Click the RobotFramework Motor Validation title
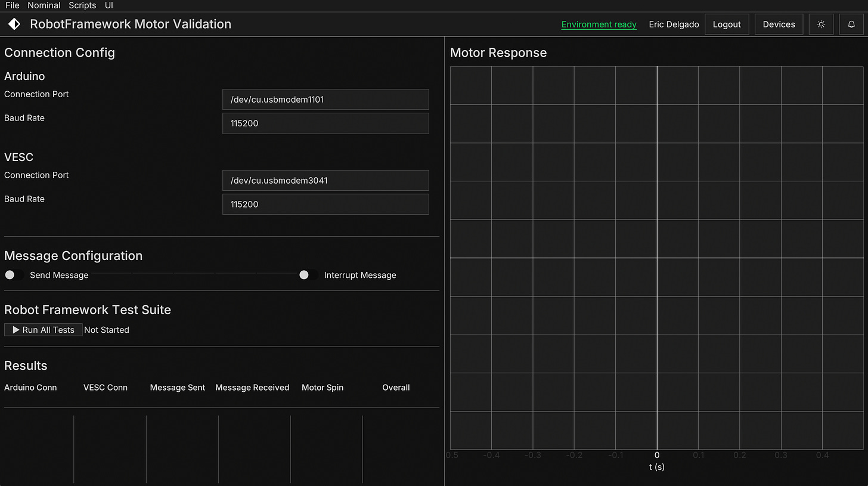 pos(131,24)
